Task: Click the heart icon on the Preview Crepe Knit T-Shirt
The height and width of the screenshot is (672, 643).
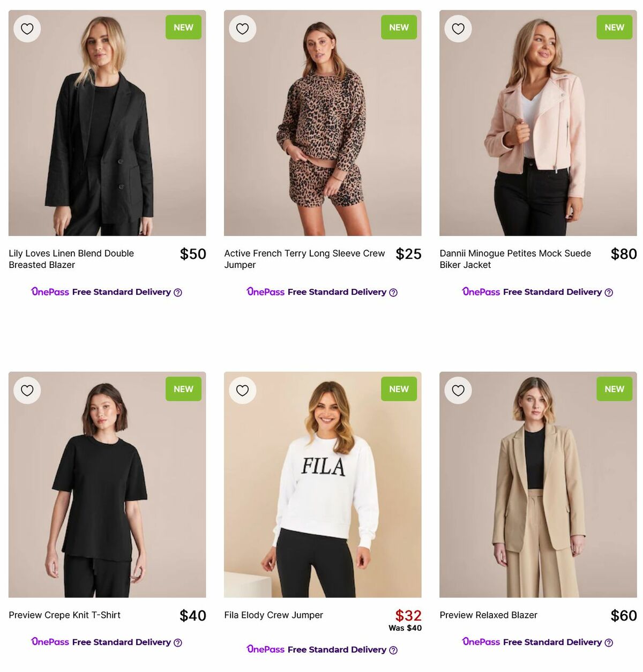Action: pyautogui.click(x=27, y=390)
